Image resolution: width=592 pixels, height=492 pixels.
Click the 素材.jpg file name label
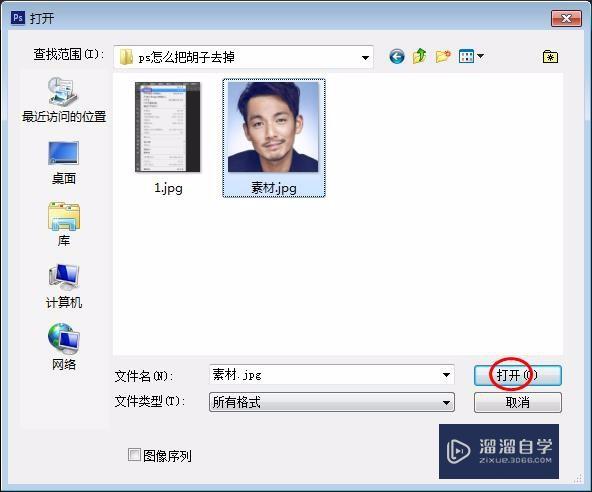(x=274, y=188)
